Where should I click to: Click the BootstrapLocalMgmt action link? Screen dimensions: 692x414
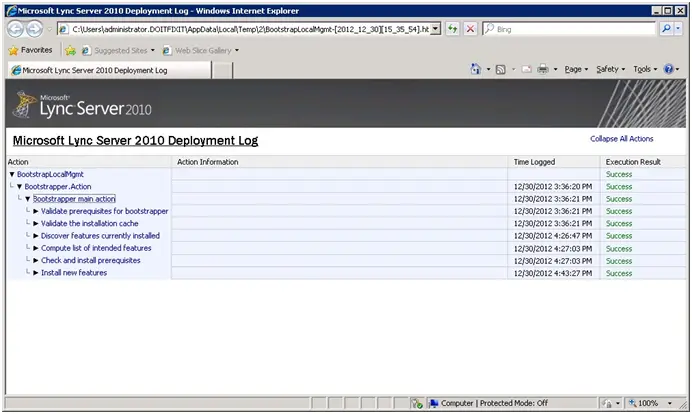coord(50,174)
